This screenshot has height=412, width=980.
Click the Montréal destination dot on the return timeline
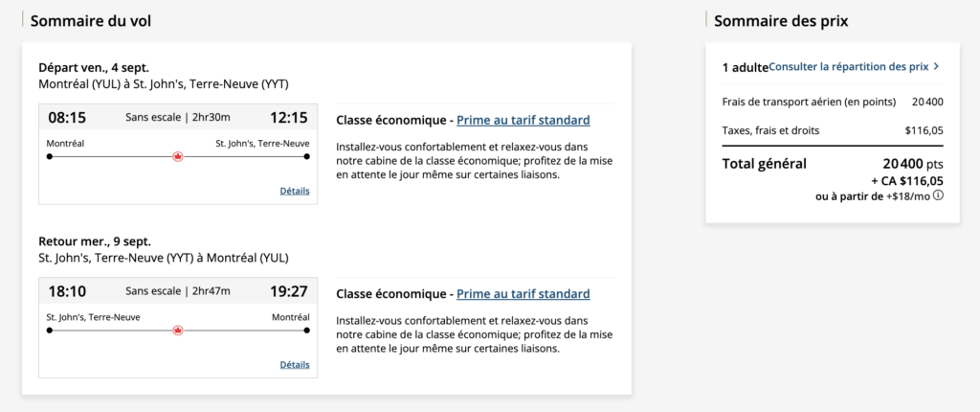[x=307, y=330]
